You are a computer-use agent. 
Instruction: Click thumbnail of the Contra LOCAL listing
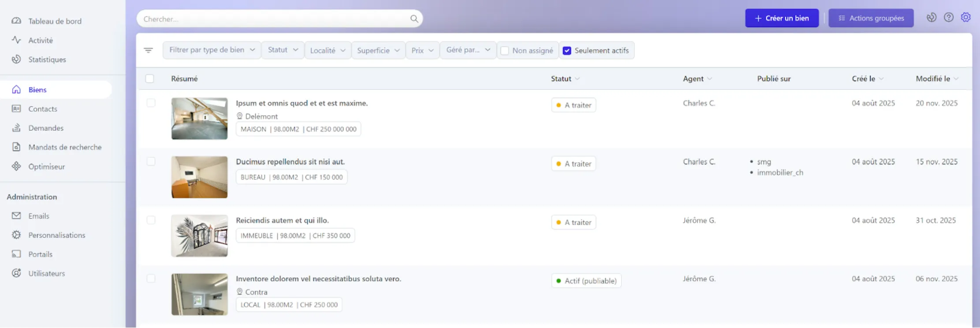[x=199, y=294]
